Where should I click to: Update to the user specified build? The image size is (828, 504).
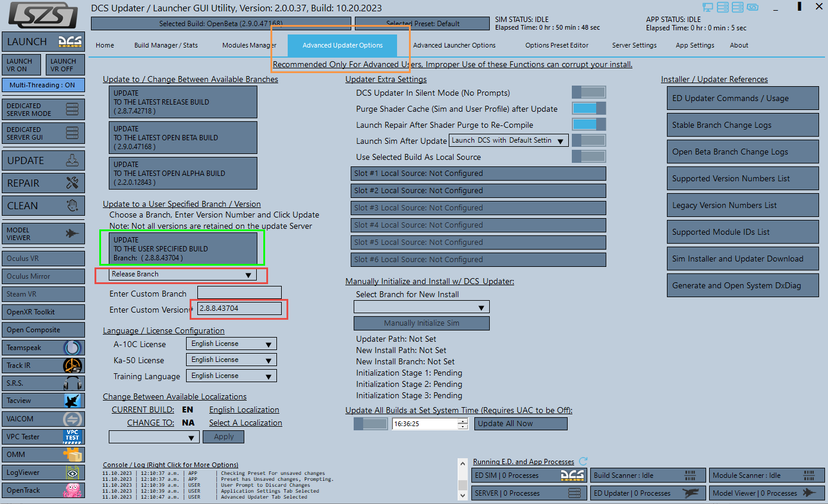coord(182,248)
